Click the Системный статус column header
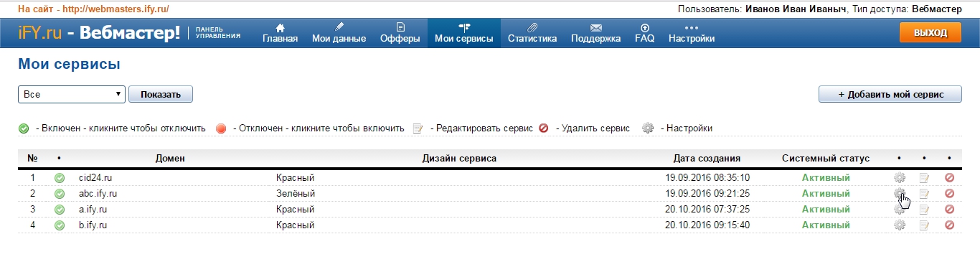The width and height of the screenshot is (980, 262). (826, 158)
